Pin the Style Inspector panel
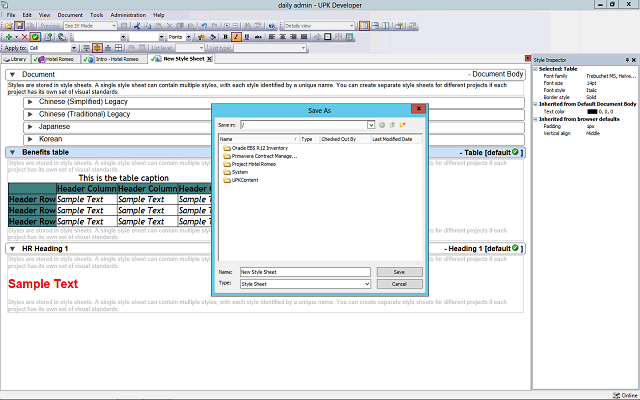Screen dimensions: 640x400 pos(625,61)
